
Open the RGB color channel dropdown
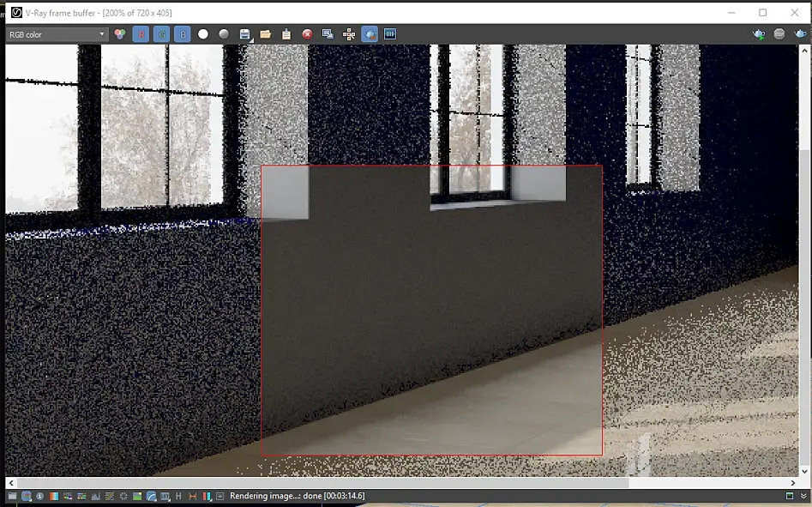click(x=57, y=34)
